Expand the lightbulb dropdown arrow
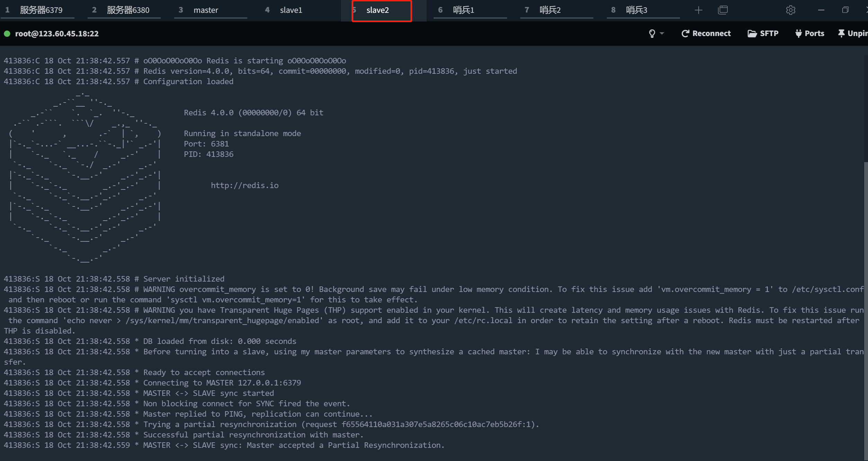 [x=662, y=34]
